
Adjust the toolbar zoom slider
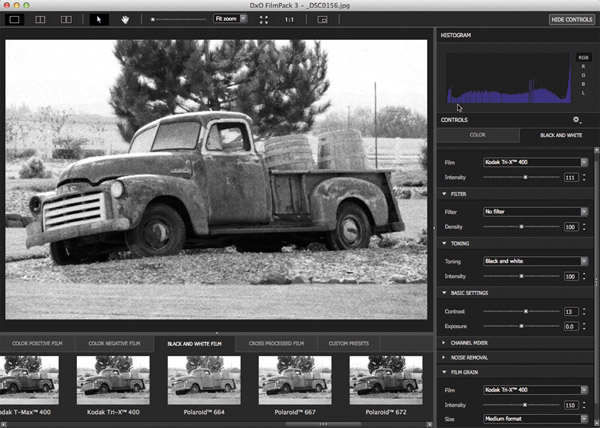(178, 19)
